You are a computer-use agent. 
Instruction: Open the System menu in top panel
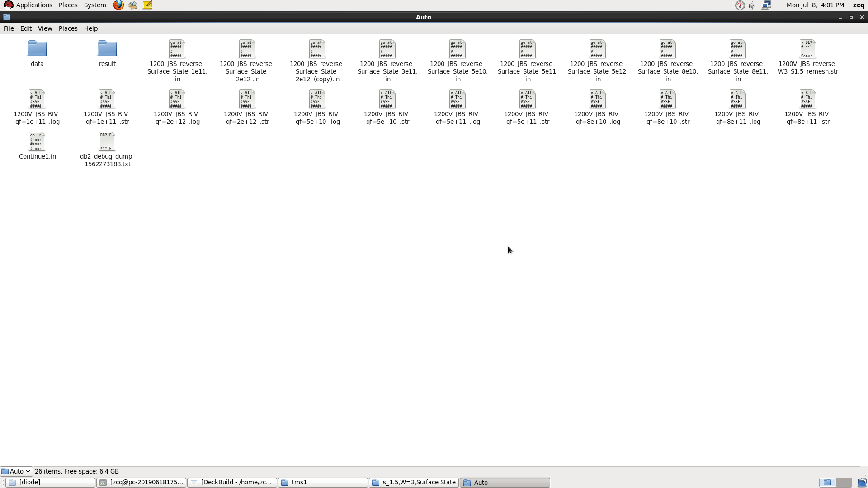pyautogui.click(x=95, y=5)
